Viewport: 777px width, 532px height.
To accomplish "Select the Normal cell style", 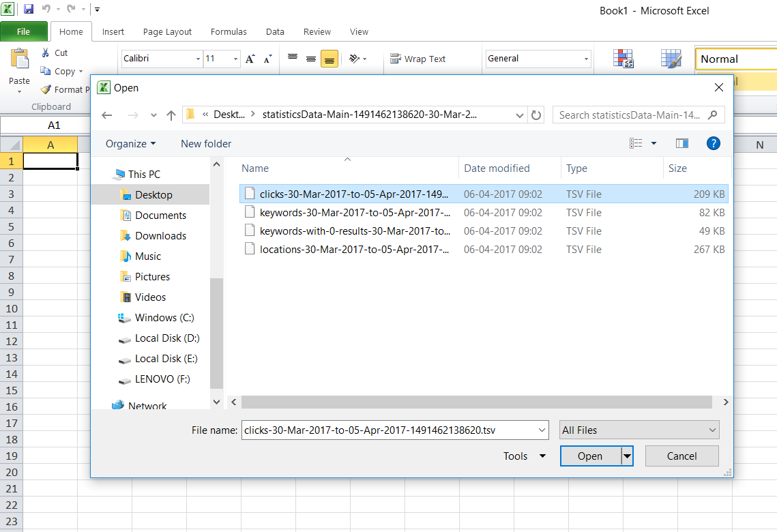I will tap(736, 59).
